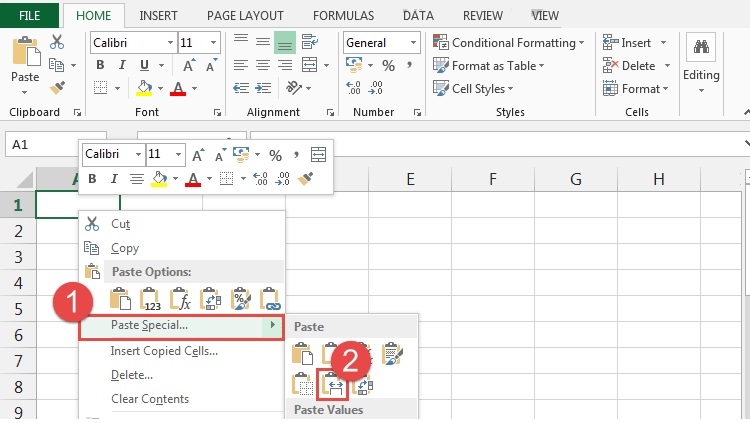Open the Orientation text-angle button
This screenshot has height=423, width=750.
point(294,88)
